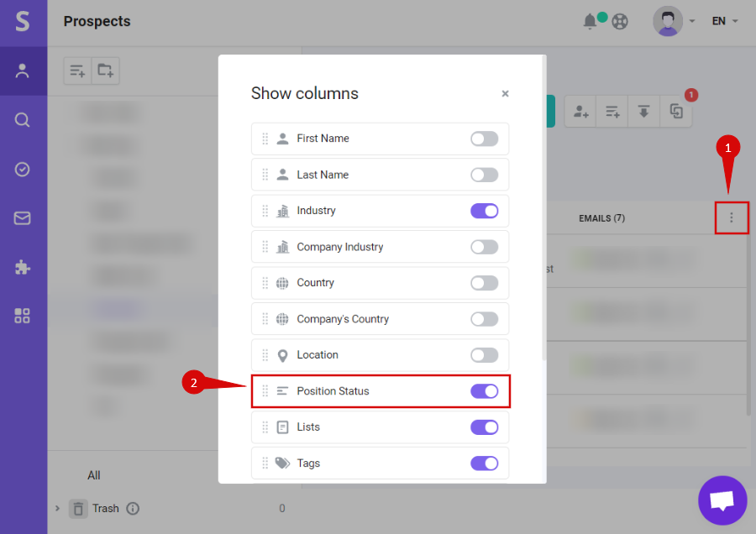Click the Prospects page title
The image size is (756, 534).
[x=97, y=21]
